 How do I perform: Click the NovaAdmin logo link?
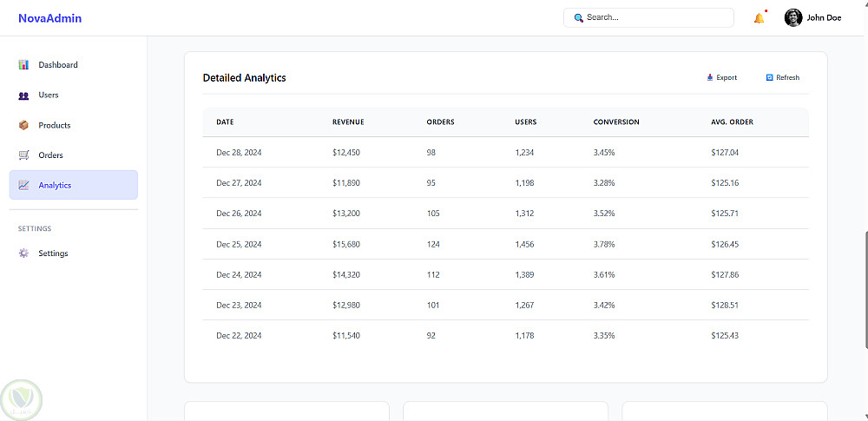(49, 18)
